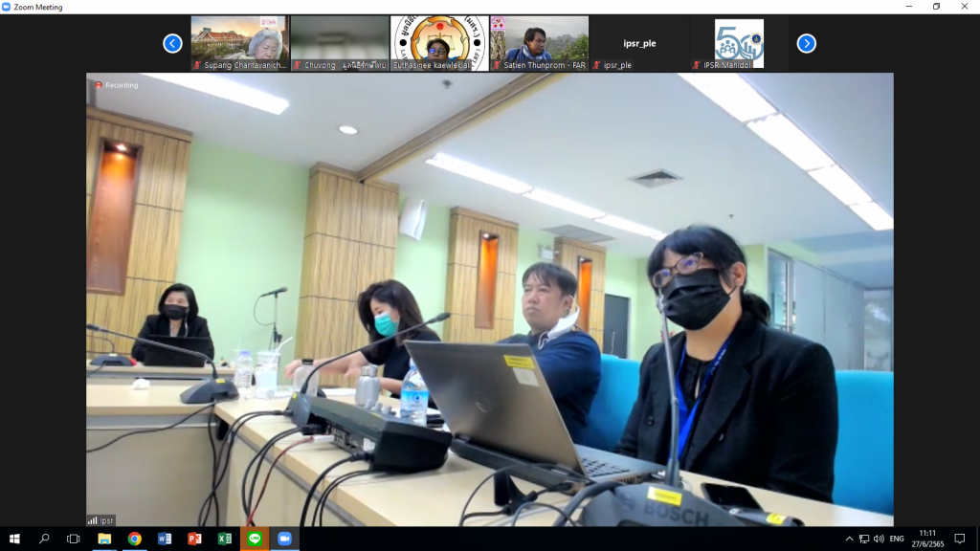This screenshot has width=980, height=551.
Task: Open the Windows search icon
Action: (44, 539)
